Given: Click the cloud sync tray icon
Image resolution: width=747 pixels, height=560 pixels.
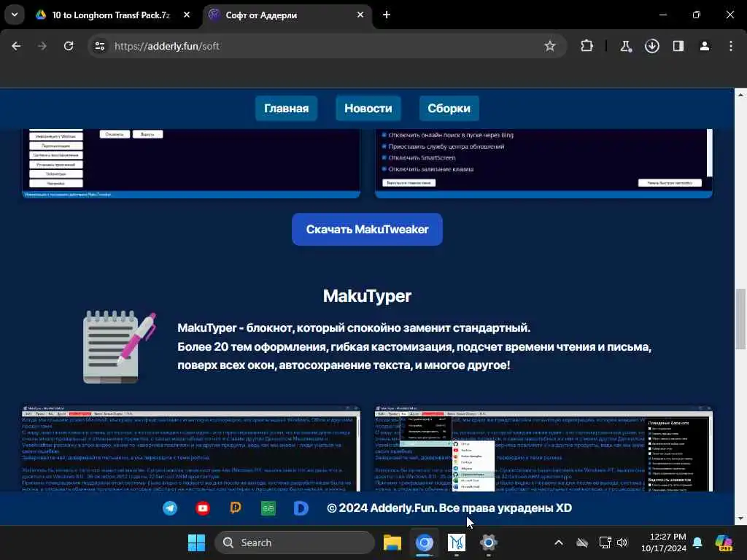Looking at the screenshot, I should coord(582,542).
